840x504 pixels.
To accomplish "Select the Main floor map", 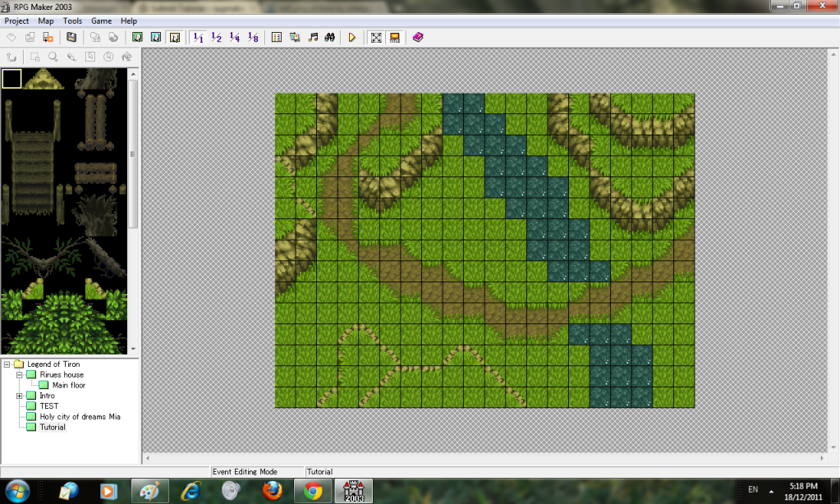I will (69, 385).
